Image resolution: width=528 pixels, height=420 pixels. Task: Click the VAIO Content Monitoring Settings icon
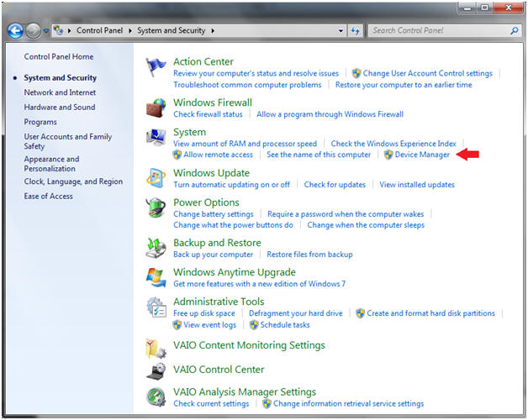[x=156, y=349]
